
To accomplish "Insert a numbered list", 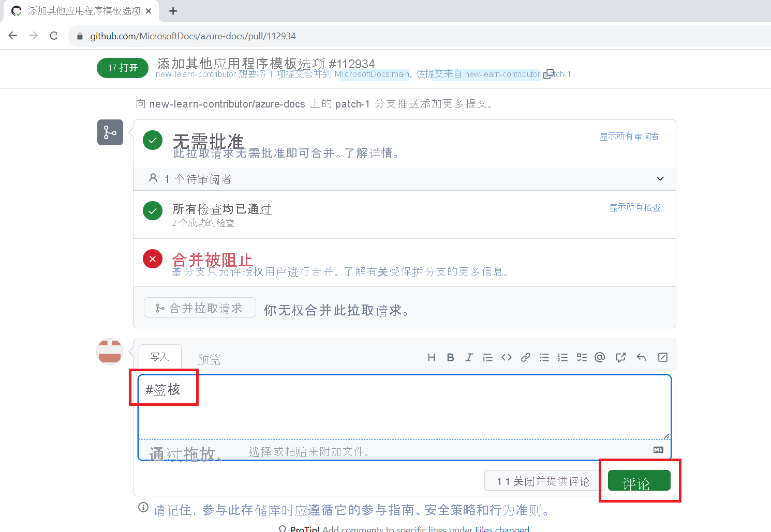I will coord(563,357).
